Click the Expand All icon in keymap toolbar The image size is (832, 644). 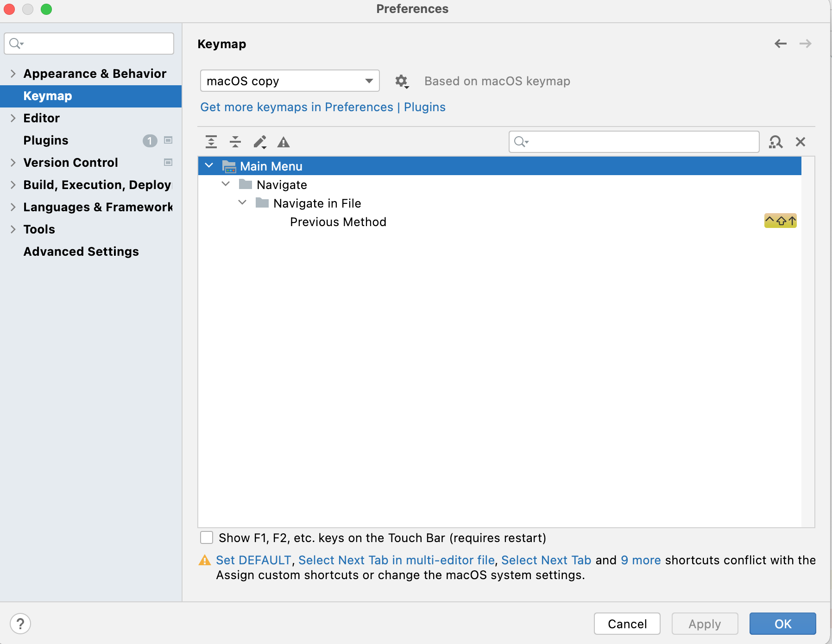click(211, 142)
